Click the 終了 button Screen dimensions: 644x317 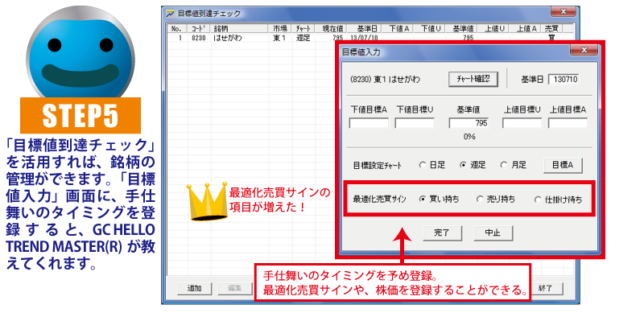click(547, 288)
